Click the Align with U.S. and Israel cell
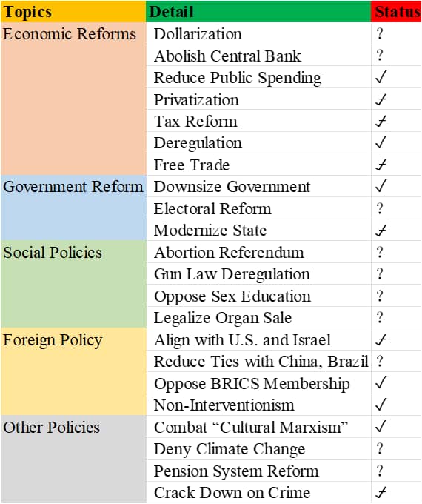 (x=258, y=339)
